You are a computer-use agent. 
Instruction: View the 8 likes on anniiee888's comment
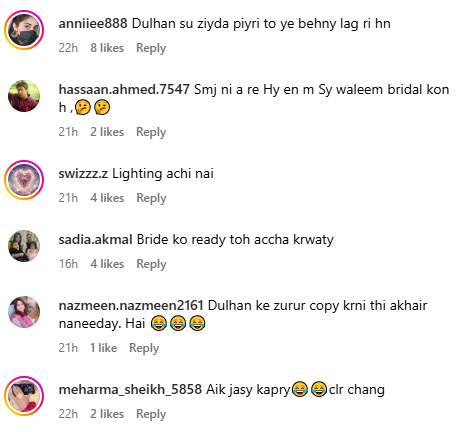click(107, 48)
